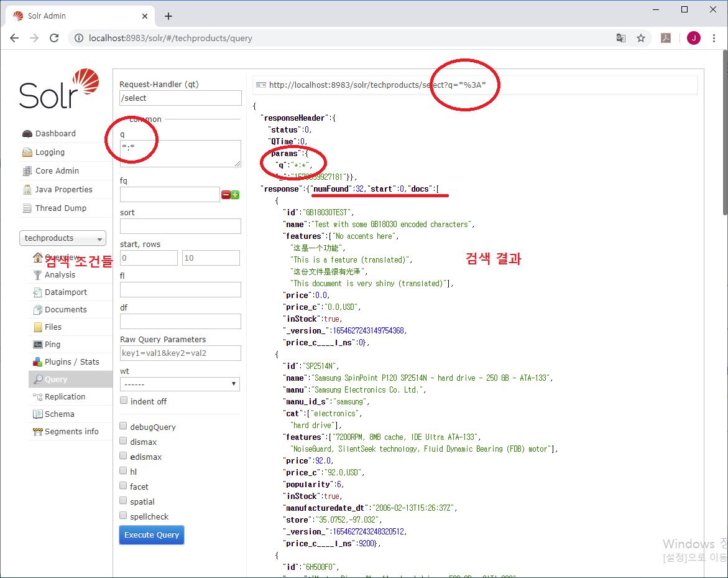Open the Core Admin icon
Image resolution: width=728 pixels, height=578 pixels.
(x=27, y=171)
